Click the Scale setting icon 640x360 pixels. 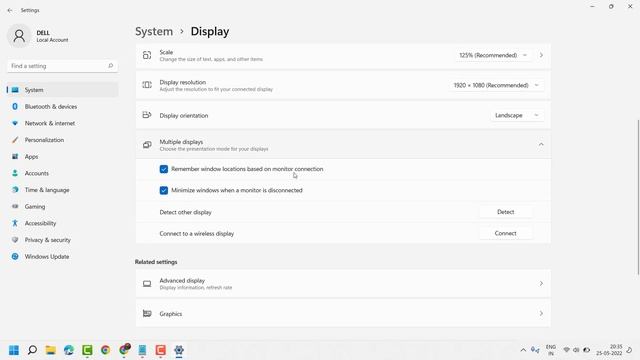[147, 55]
